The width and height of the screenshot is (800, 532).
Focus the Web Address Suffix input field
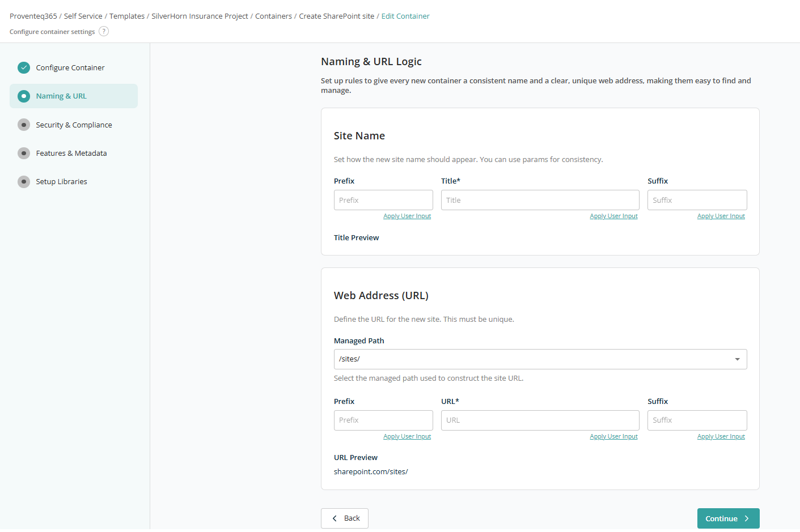[x=697, y=420]
